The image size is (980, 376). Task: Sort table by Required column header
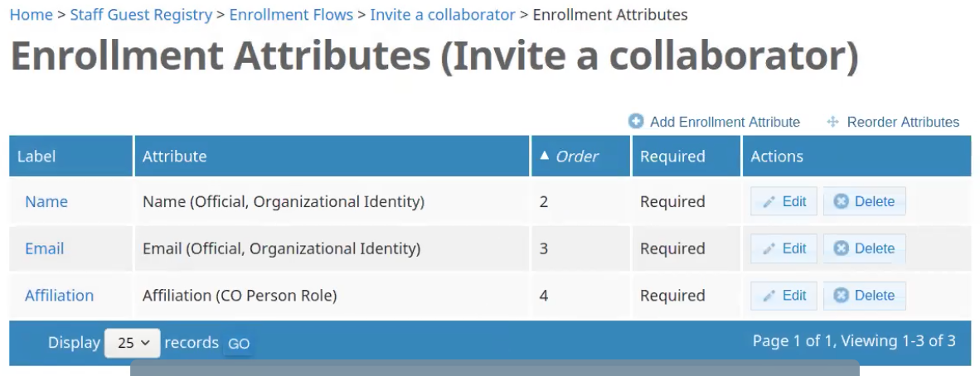click(x=672, y=157)
